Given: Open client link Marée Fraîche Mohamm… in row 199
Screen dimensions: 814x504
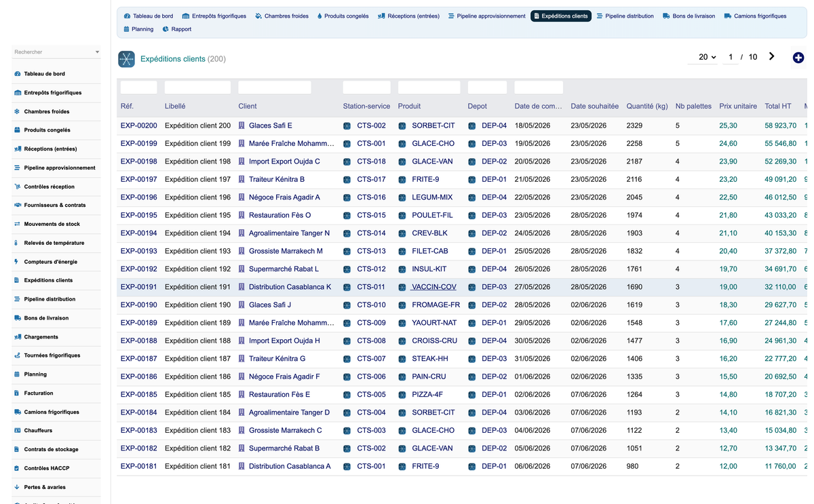Looking at the screenshot, I should pyautogui.click(x=292, y=144).
